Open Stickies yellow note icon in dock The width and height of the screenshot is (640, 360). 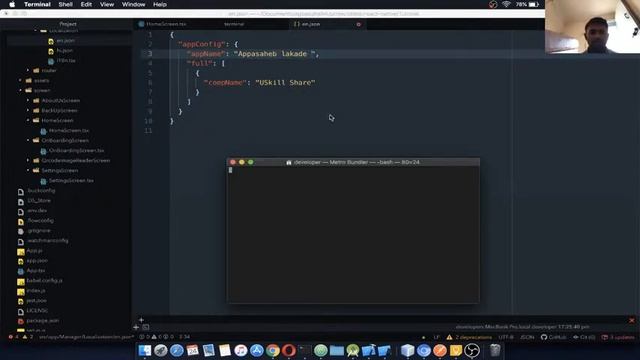click(x=456, y=351)
